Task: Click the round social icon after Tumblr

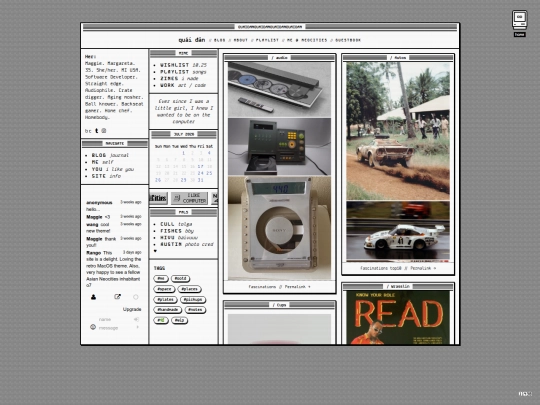Action: pos(104,131)
